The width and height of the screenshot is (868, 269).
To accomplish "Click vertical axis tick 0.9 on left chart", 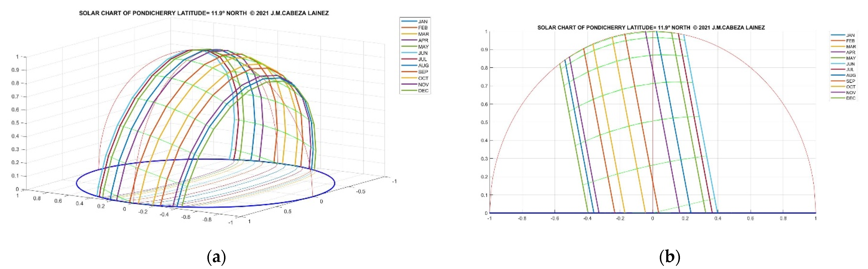I will pyautogui.click(x=15, y=70).
